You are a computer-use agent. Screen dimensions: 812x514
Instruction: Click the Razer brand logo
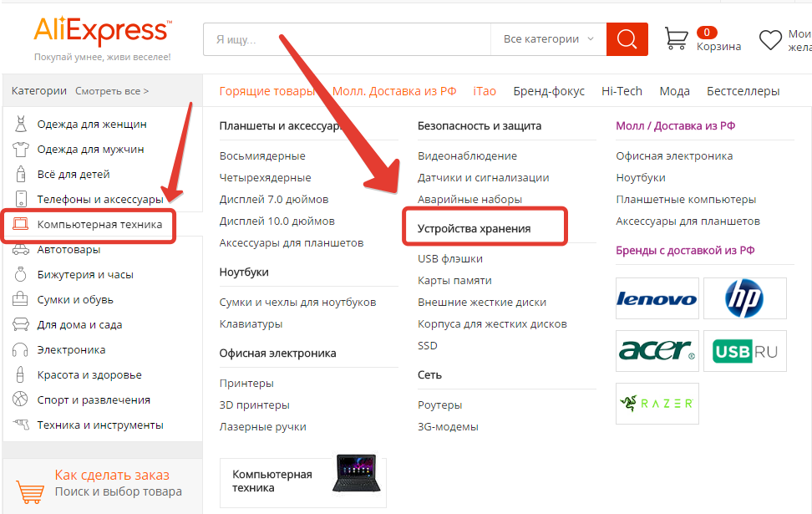coord(656,404)
